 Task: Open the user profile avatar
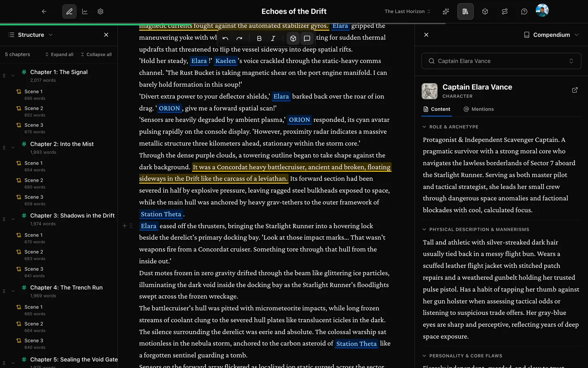(542, 11)
